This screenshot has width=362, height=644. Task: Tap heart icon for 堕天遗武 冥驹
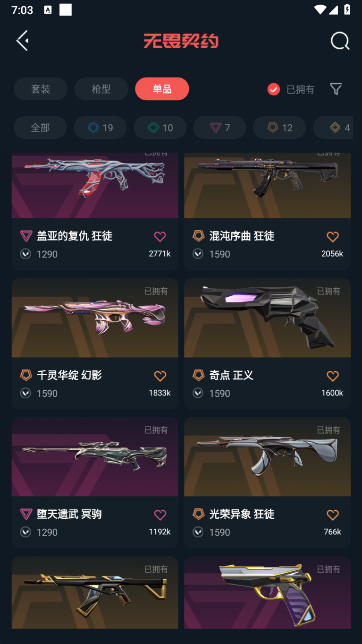pos(160,515)
